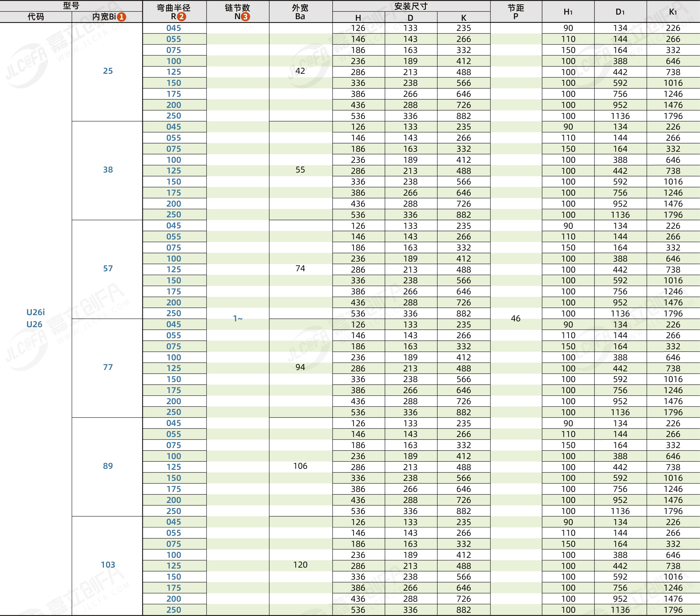
Task: Click the 型号 header cell
Action: (x=71, y=6)
